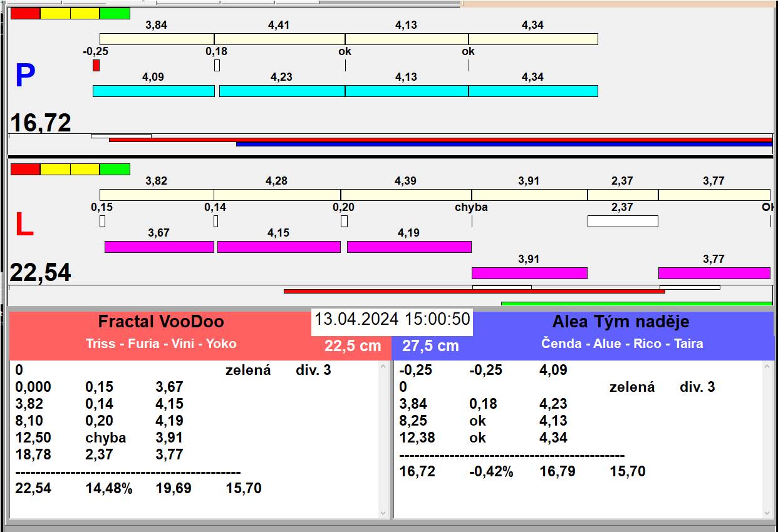Viewport: 778px width, 532px height.
Task: Click the 13.04.2024 15:00:50 timestamp
Action: (x=392, y=319)
